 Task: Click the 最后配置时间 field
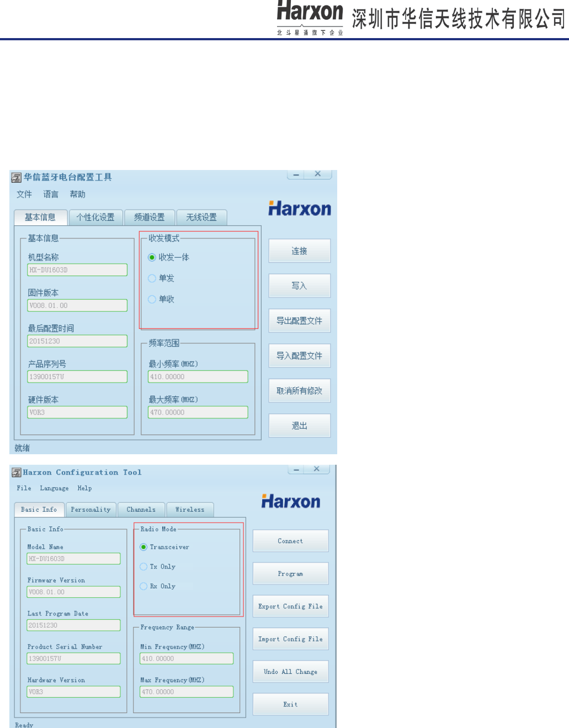point(77,341)
